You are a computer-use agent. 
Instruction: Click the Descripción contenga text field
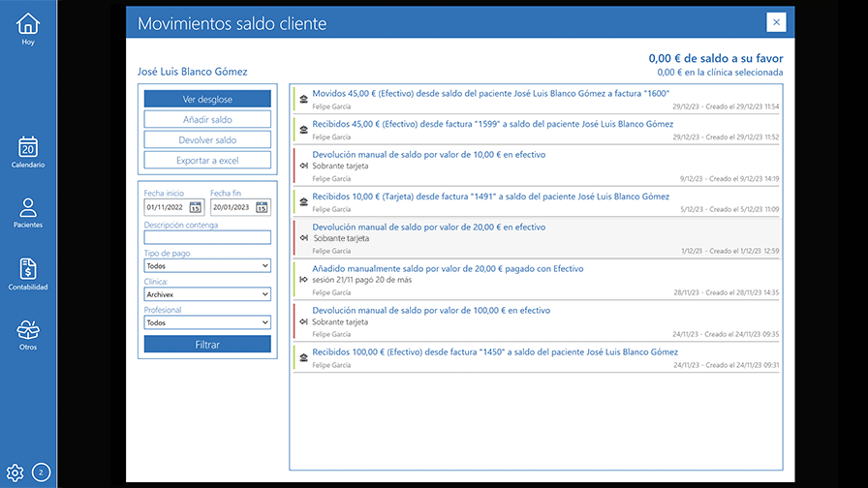207,237
